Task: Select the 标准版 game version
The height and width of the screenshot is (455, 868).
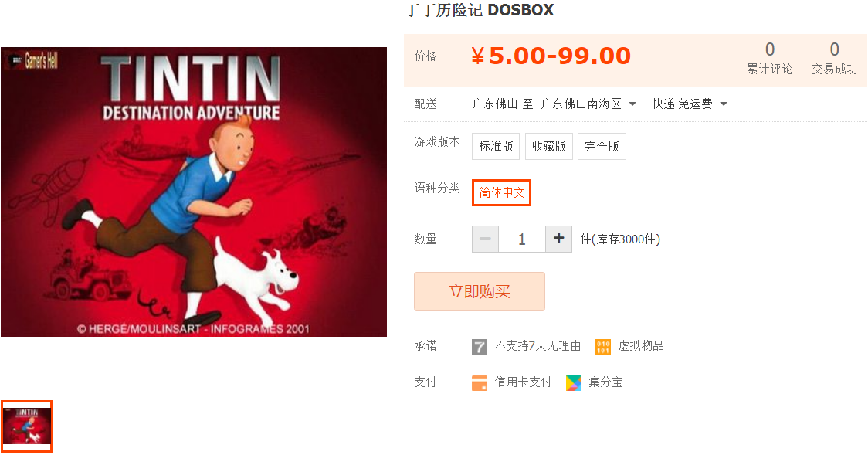Action: coord(496,146)
